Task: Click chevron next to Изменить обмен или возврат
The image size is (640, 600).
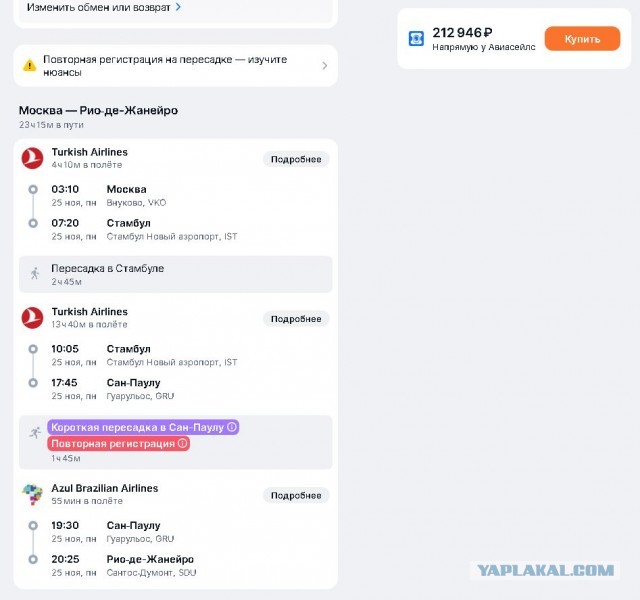Action: (178, 7)
